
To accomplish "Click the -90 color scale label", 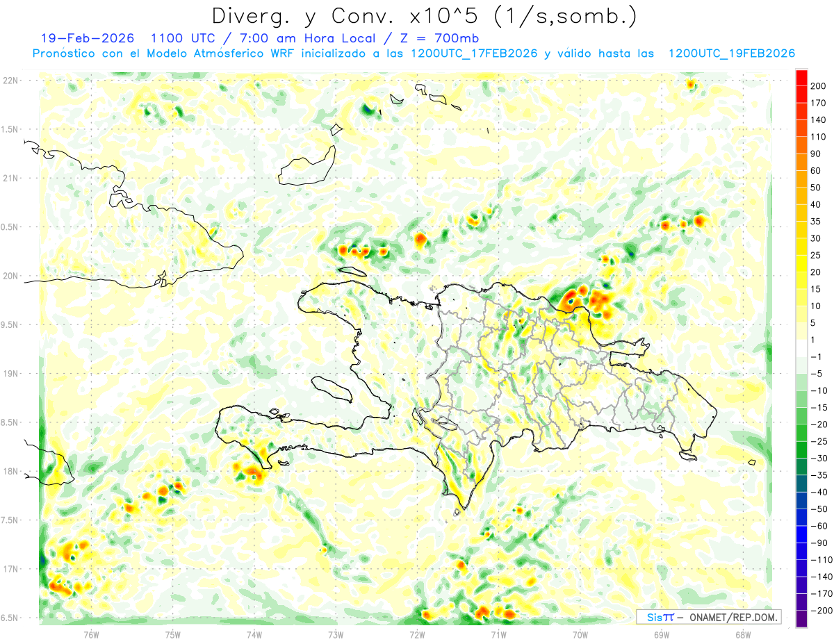I will 819,543.
